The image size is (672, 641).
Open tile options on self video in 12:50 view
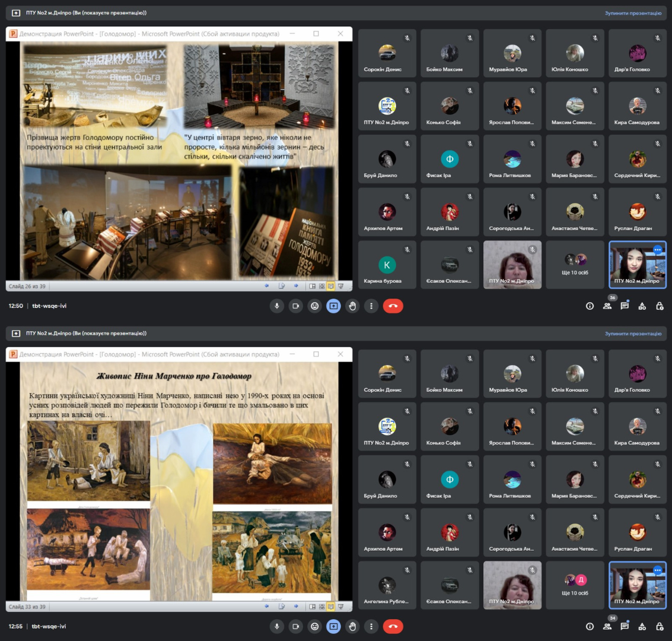tap(657, 249)
